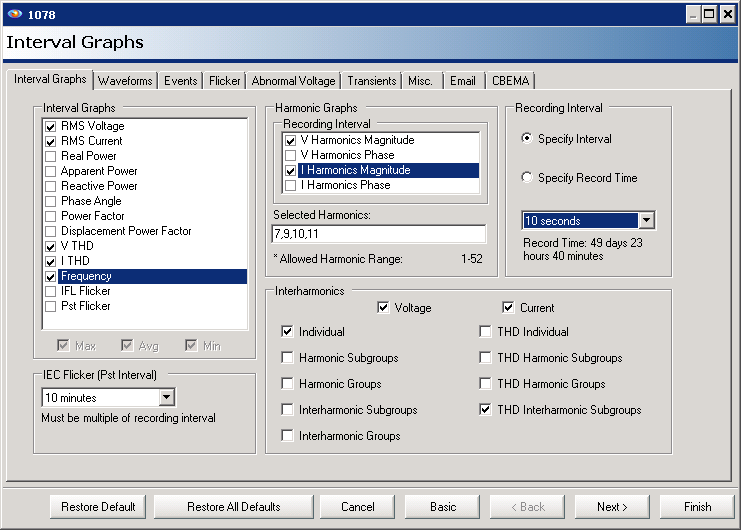Click the 1-52 range value
The width and height of the screenshot is (741, 530).
[472, 259]
